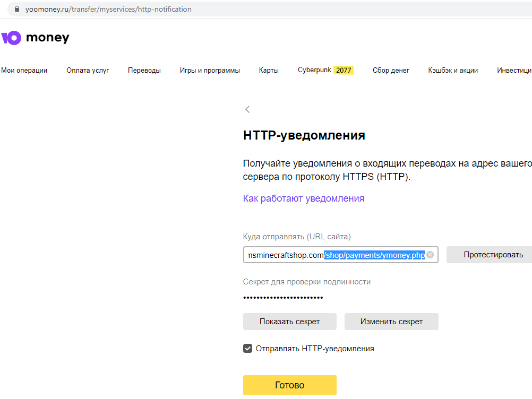Select the Карты menu item
The height and width of the screenshot is (399, 532).
(x=269, y=71)
